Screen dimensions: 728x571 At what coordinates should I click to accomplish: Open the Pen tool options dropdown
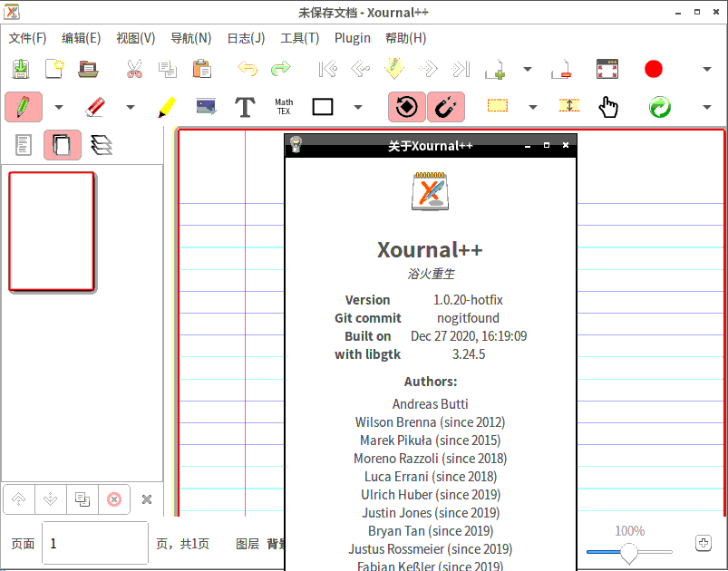coord(59,107)
